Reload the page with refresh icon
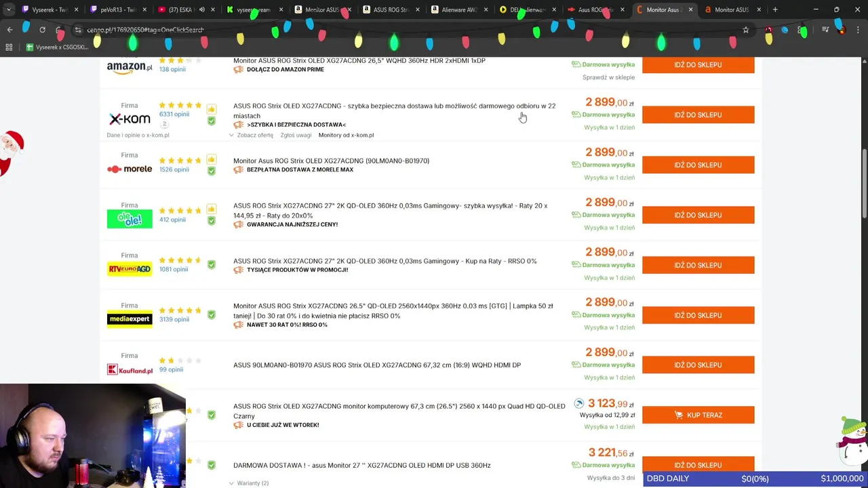Image resolution: width=868 pixels, height=488 pixels. point(42,30)
